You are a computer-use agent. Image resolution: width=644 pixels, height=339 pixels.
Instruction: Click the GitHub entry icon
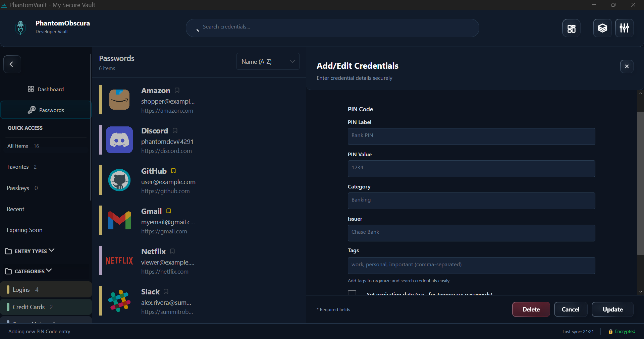pos(119,180)
